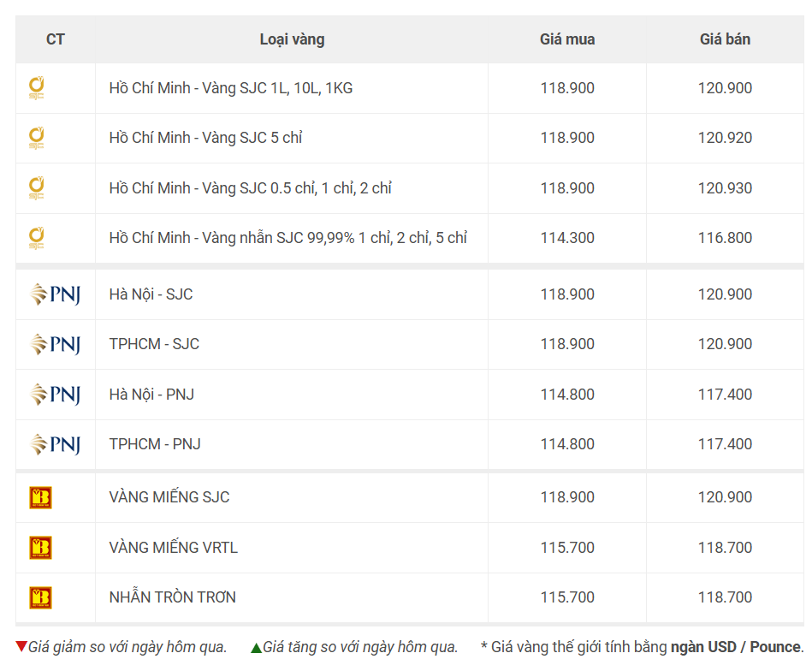Click the Bảo Tín logo beside NHẪN TRÒN TRƠN
The image size is (812, 665).
pyautogui.click(x=40, y=597)
